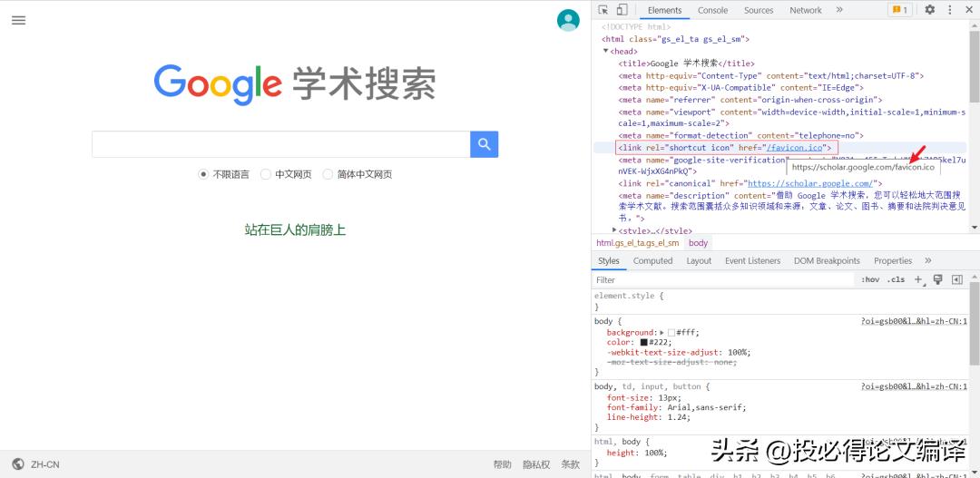Image resolution: width=980 pixels, height=478 pixels.
Task: Open the DevTools three-dot customize menu
Action: tap(950, 10)
